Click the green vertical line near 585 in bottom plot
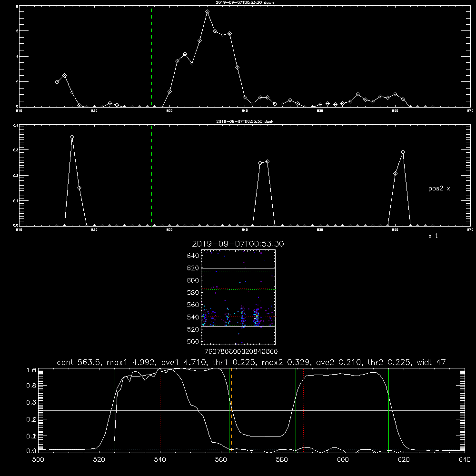Screen dimensions: 476x476 coord(296,410)
